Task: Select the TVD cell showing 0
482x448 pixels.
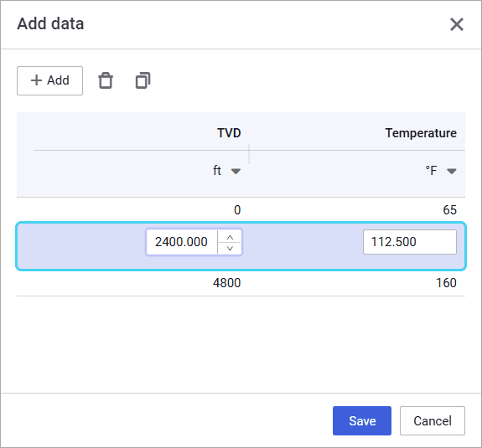Action: click(x=237, y=210)
